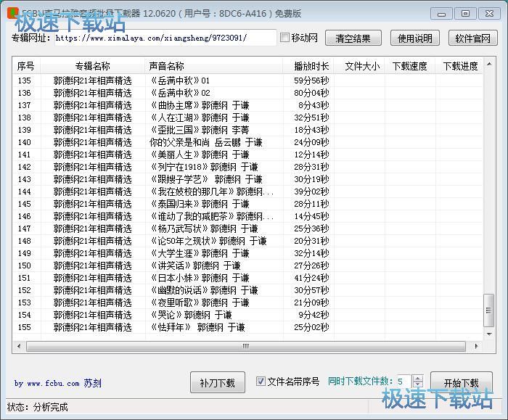
Task: Select row 147 《杨乃武写状》
Action: [248, 228]
